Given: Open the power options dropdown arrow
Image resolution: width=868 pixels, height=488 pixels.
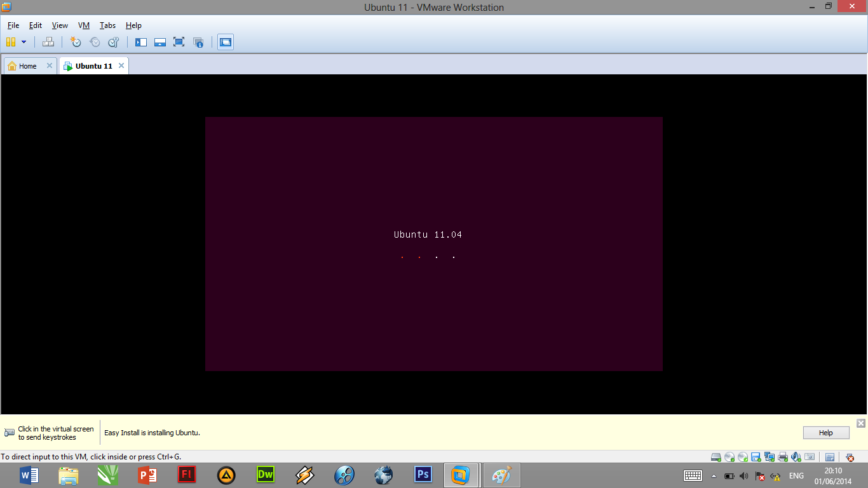Looking at the screenshot, I should (24, 42).
